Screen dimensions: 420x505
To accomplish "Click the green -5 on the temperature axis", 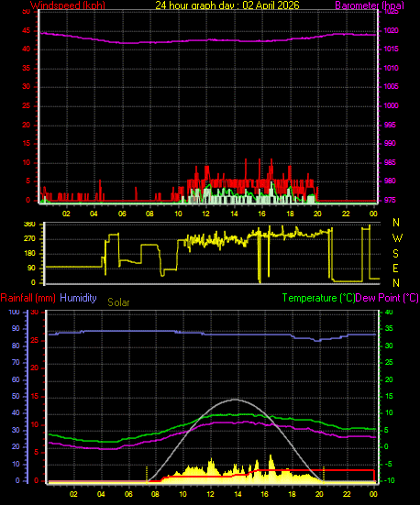I will point(388,464).
